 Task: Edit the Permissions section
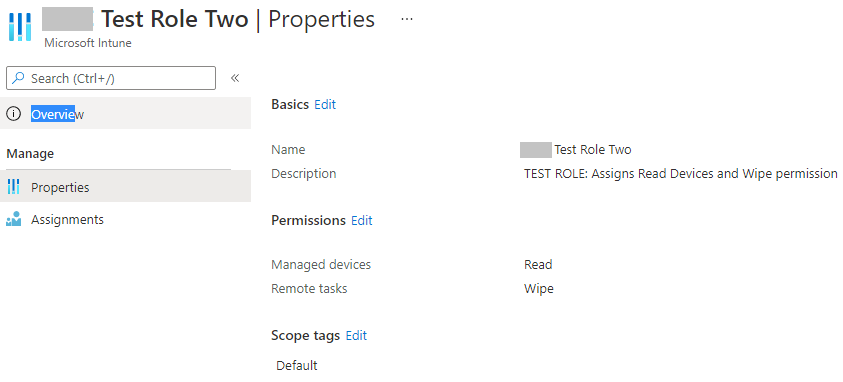362,220
